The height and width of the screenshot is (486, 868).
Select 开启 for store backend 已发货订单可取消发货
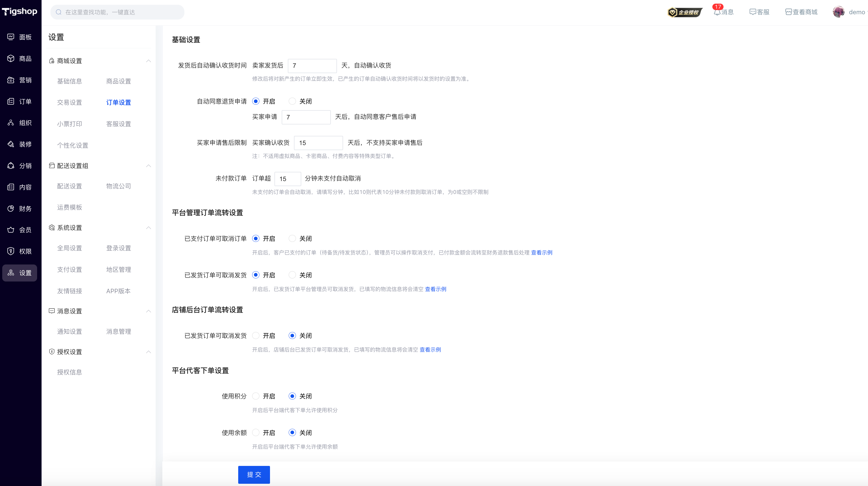coord(256,336)
